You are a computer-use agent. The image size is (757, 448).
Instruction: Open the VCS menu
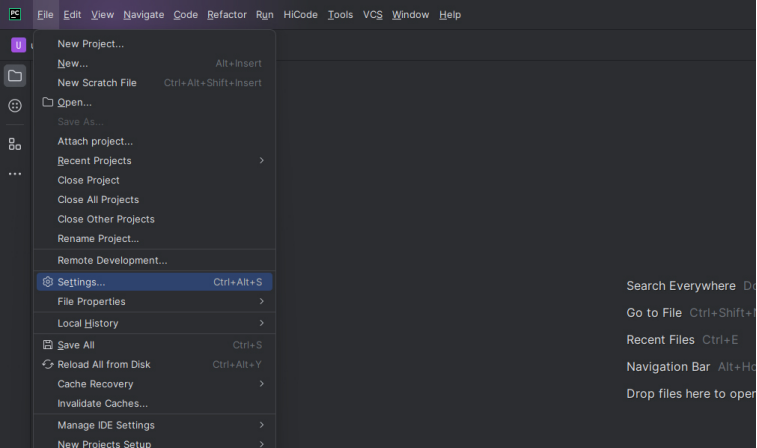pyautogui.click(x=372, y=15)
